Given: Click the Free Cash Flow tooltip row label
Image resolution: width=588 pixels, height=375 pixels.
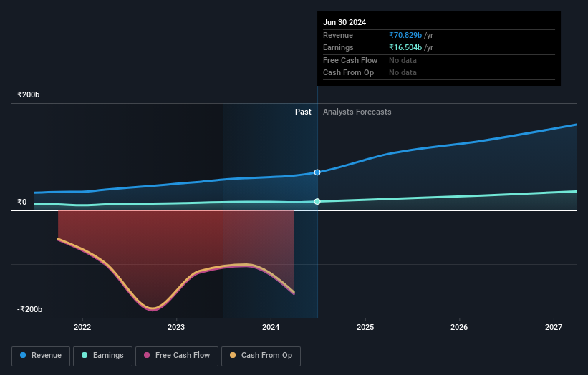Looking at the screenshot, I should coord(350,60).
